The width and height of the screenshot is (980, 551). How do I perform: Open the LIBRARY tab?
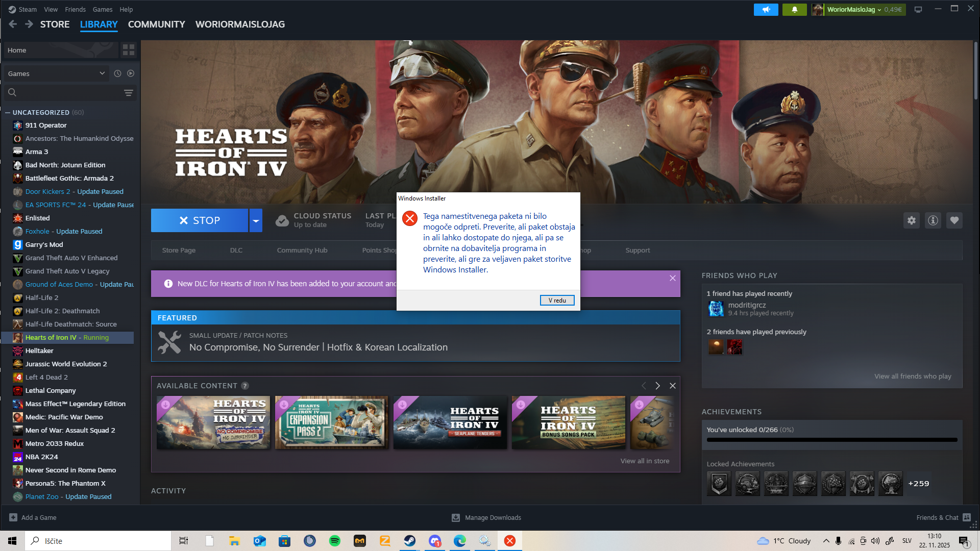99,24
